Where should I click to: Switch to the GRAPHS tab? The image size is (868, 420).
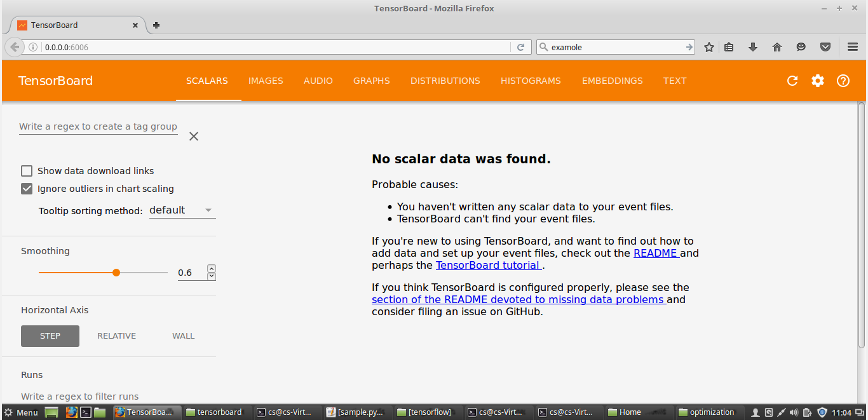point(372,81)
